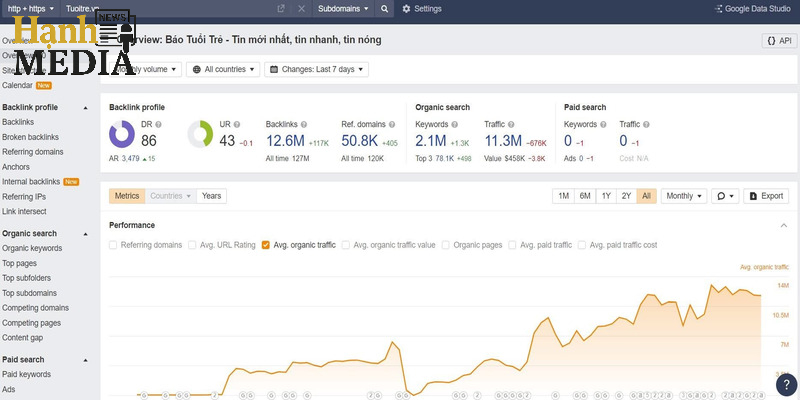Click the Export button
This screenshot has width=800, height=400.
point(766,196)
